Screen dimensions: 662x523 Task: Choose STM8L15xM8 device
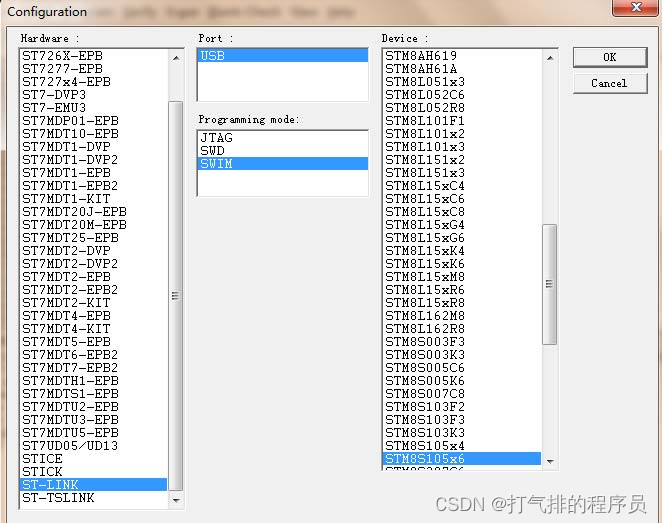(x=462, y=276)
